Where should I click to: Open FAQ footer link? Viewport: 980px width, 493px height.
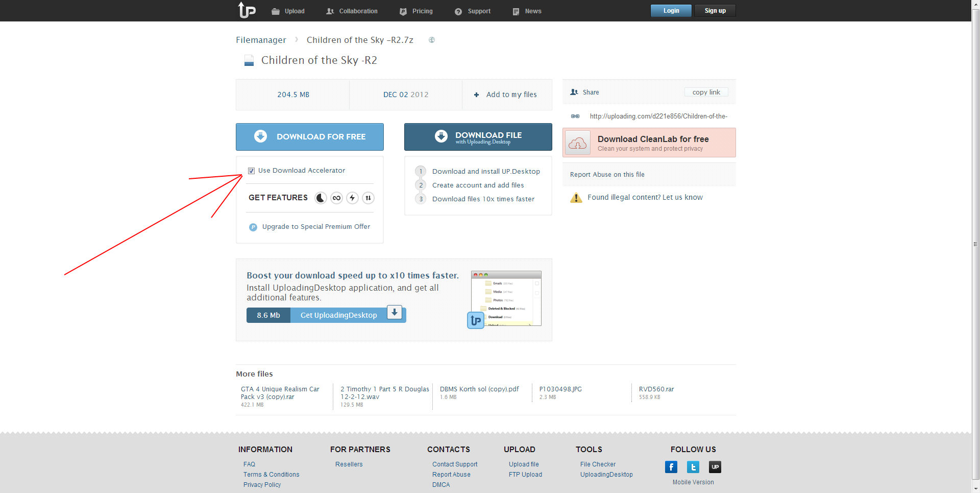click(x=249, y=464)
